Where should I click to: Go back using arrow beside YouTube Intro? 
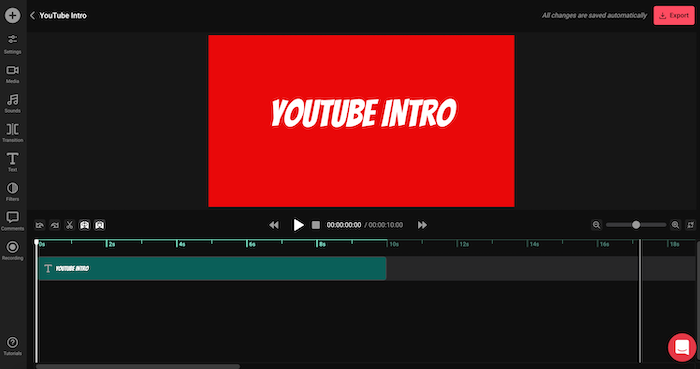tap(32, 16)
